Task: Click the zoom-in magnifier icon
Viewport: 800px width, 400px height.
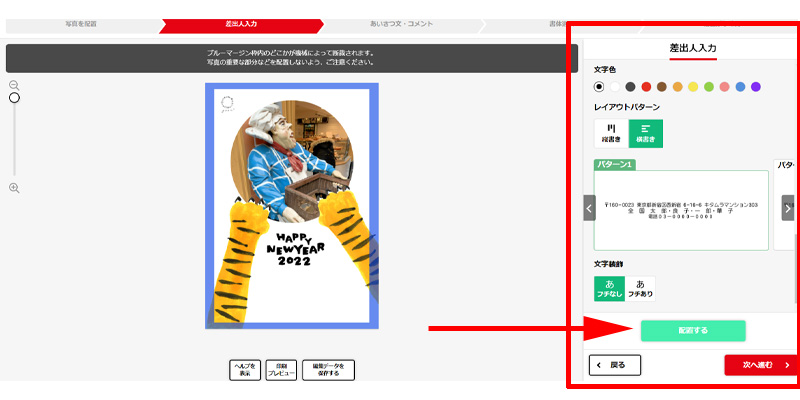Action: [x=14, y=188]
